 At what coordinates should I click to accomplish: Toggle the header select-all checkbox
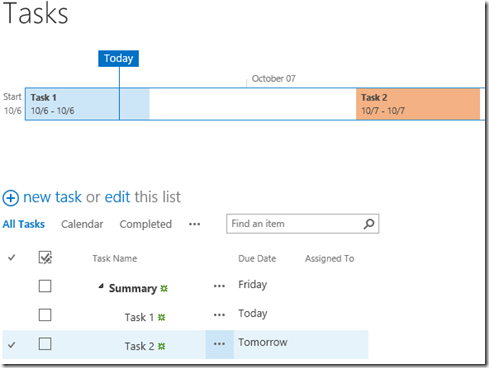coord(45,257)
